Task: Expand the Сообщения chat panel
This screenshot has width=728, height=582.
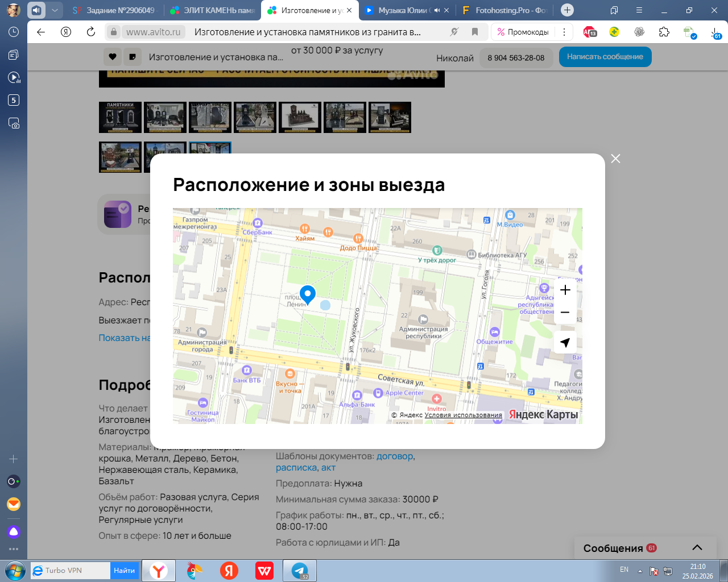Action: point(697,547)
